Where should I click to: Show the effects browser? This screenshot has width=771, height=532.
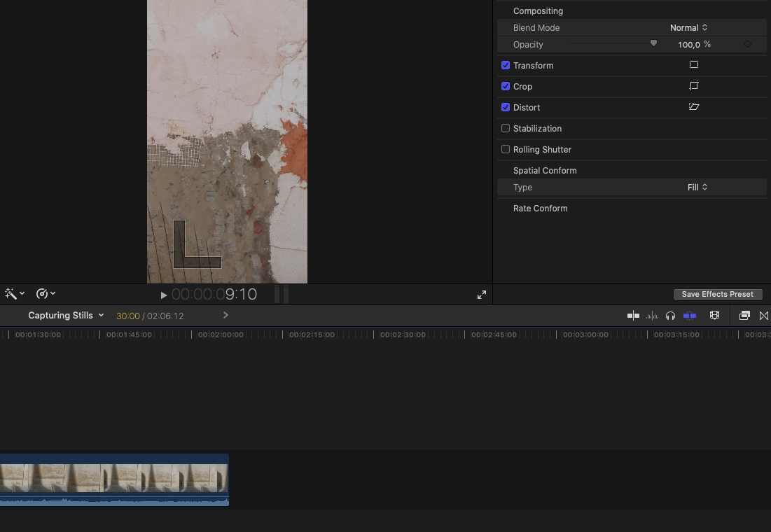(744, 316)
